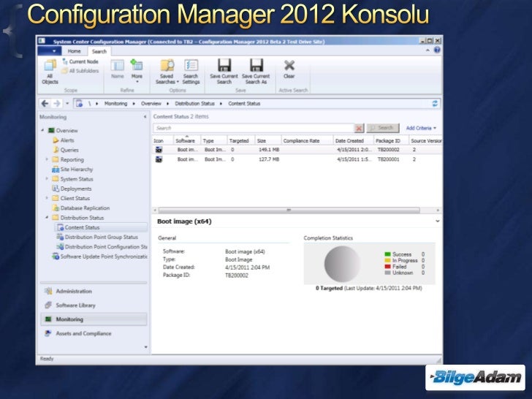Screen dimensions: 532x399
Task: Open the Software Library workspace
Action: (x=94, y=305)
